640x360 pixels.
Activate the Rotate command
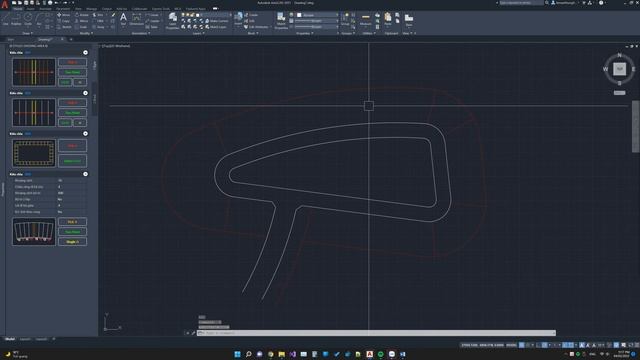pos(82,15)
